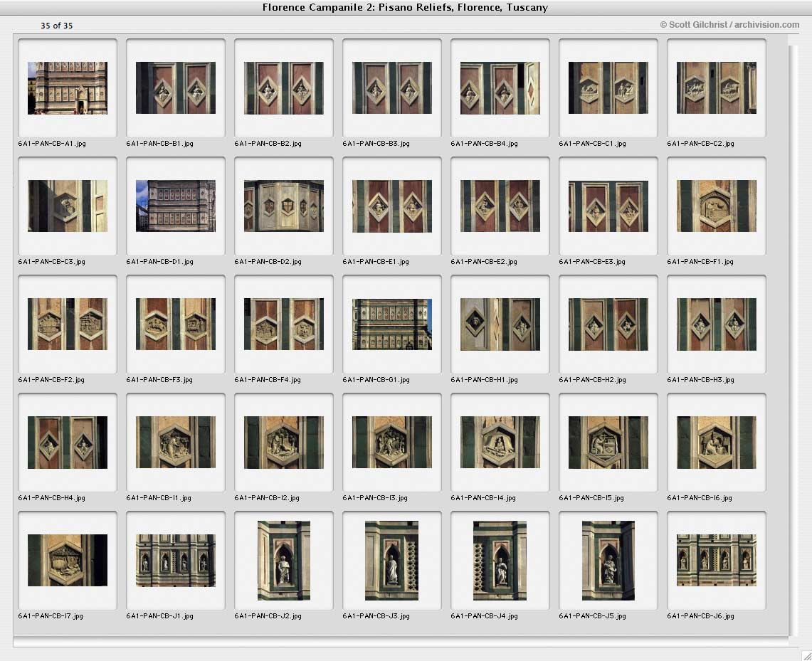The image size is (812, 661).
Task: Click filename label 6A1-PAN-CB-J6.jpg
Action: 701,615
